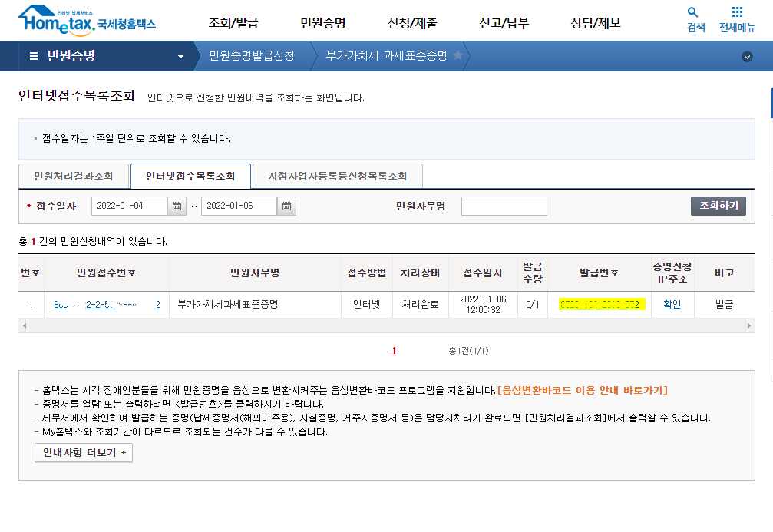The height and width of the screenshot is (532, 773).
Task: Click the 확인 link under 증명신청 IP주소
Action: tap(672, 304)
